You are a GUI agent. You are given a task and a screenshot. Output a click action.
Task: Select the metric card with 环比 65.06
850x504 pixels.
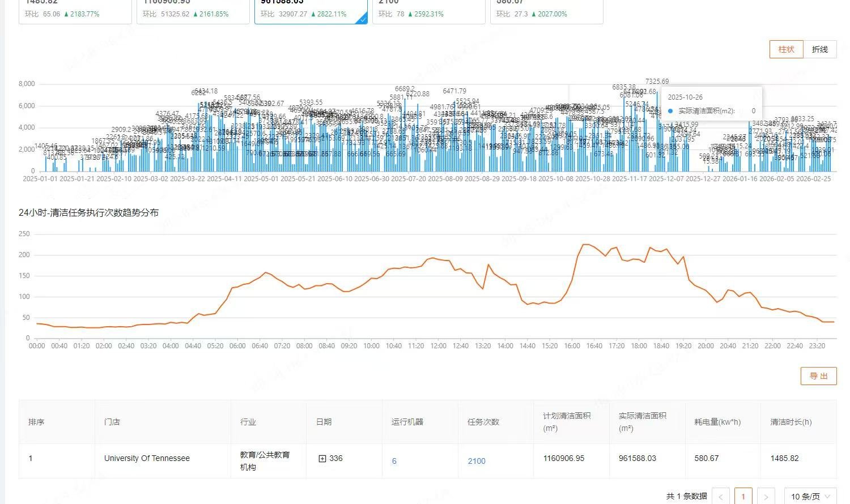coord(75,11)
